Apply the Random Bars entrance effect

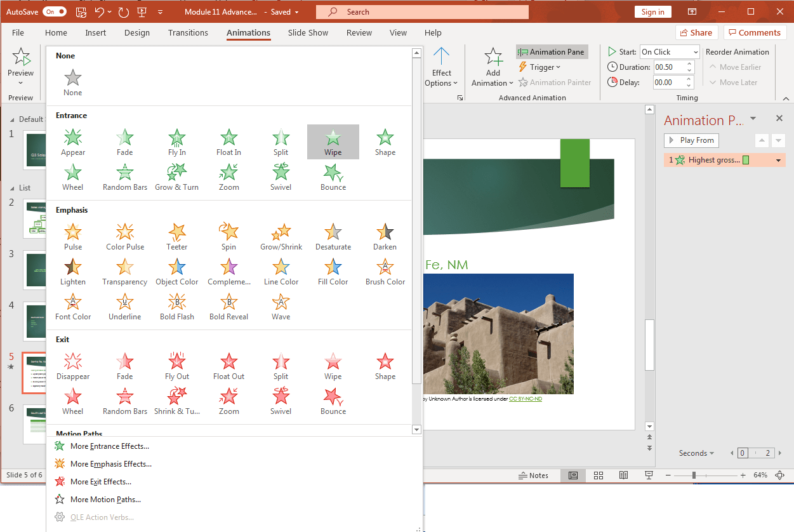pos(125,177)
